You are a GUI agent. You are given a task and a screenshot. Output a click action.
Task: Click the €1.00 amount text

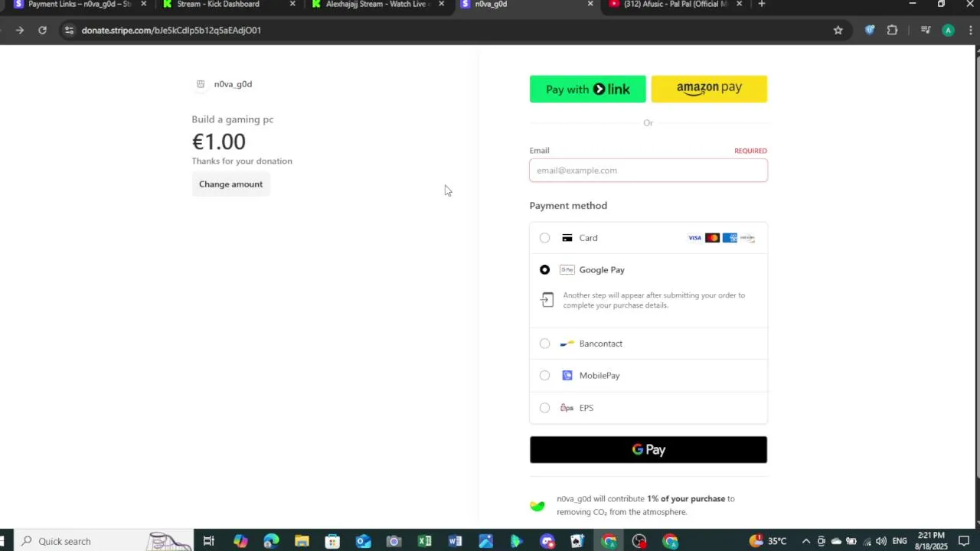point(219,142)
